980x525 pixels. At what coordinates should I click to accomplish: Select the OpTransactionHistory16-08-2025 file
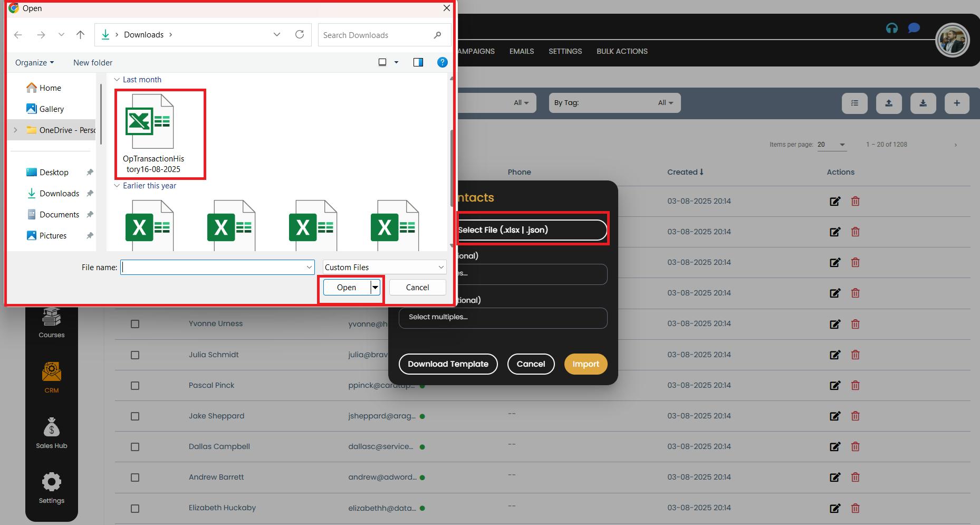coord(153,135)
